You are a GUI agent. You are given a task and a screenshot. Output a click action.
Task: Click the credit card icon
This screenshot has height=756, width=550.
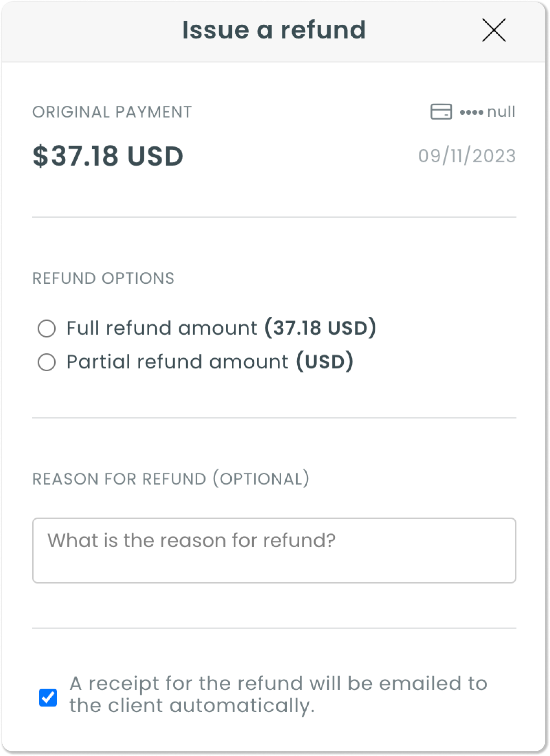tap(441, 112)
